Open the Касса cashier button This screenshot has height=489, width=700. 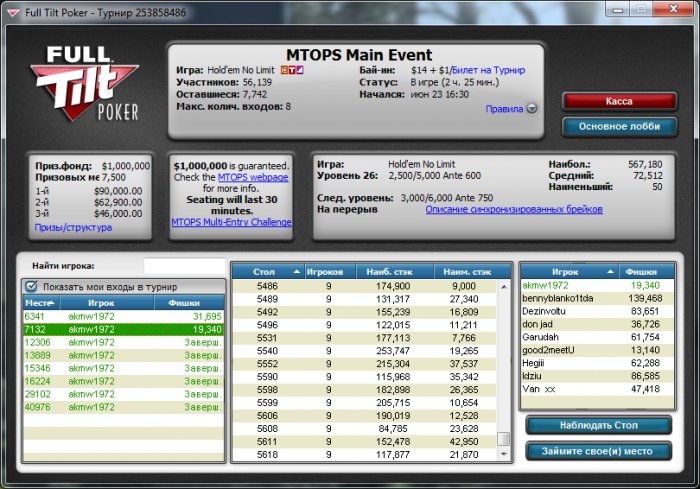619,101
